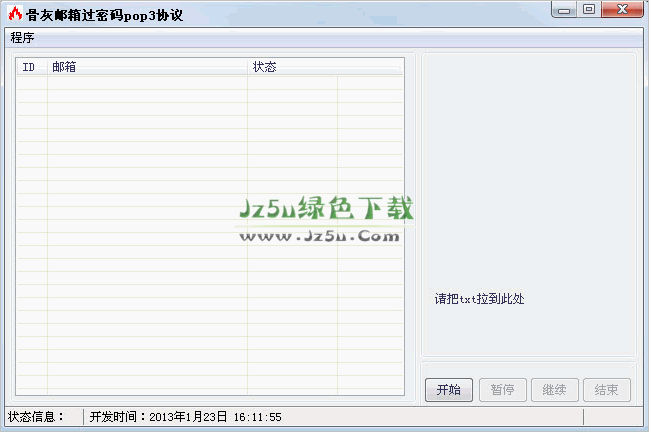
Task: Maximize the window
Action: click(589, 9)
